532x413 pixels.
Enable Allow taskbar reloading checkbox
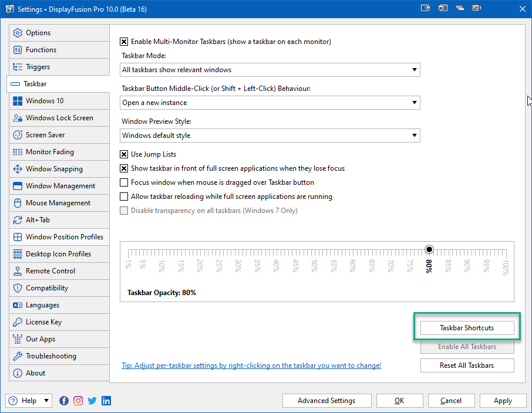coord(124,197)
